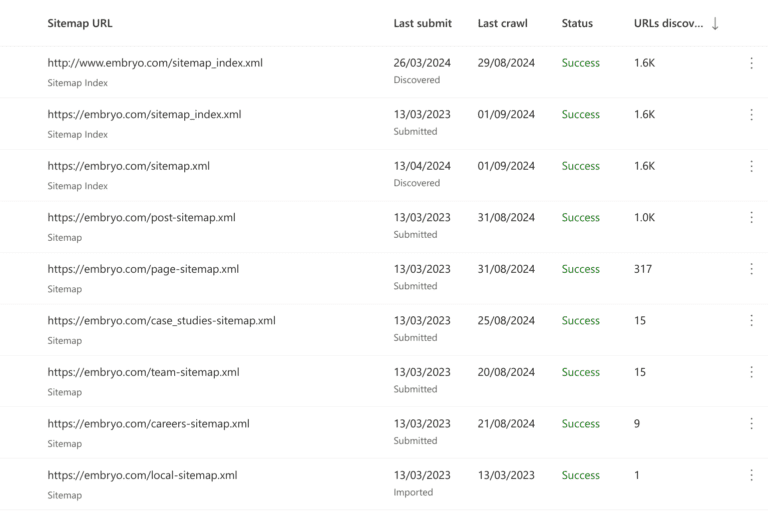Sort by URLs discovered column header
Viewport: 768px width, 523px height.
coord(668,23)
